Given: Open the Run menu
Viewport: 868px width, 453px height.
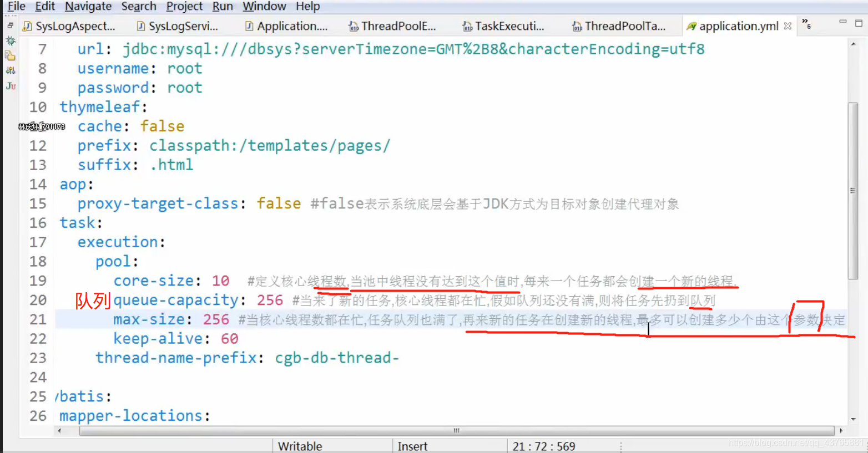Looking at the screenshot, I should 223,6.
